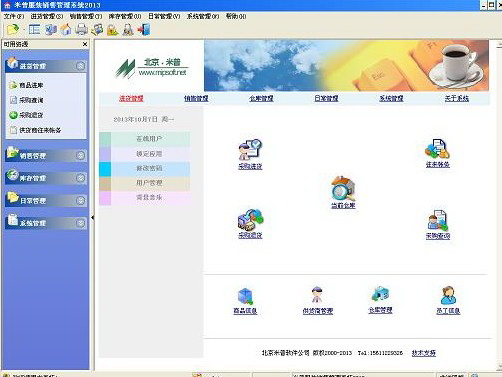Click the 锁定应用 purple button

coord(145,154)
